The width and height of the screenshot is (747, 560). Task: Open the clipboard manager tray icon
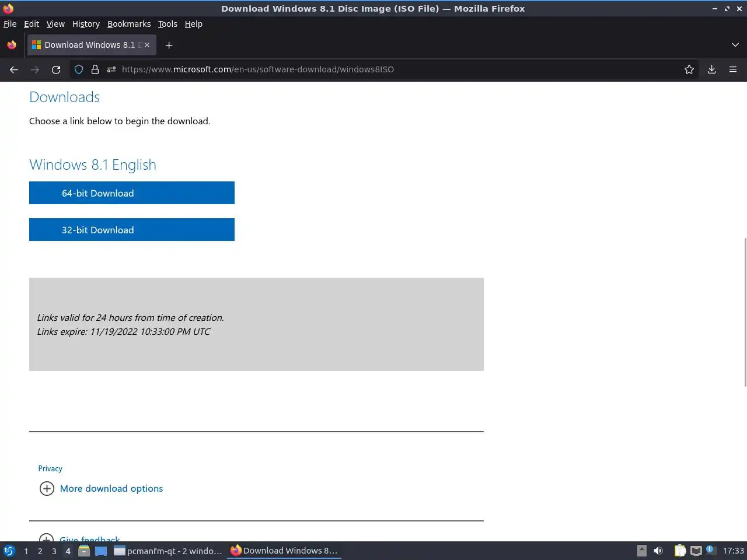(680, 551)
